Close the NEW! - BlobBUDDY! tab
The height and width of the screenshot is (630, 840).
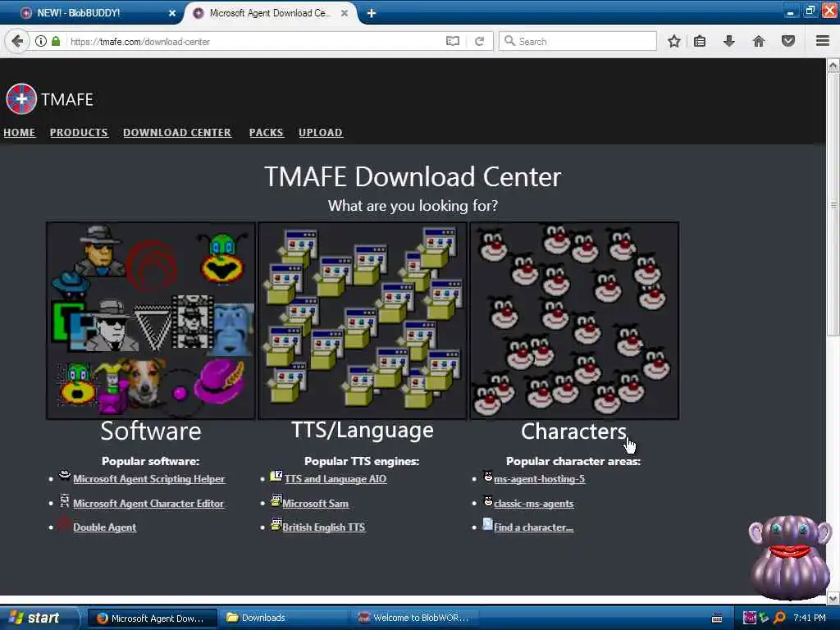pyautogui.click(x=172, y=13)
